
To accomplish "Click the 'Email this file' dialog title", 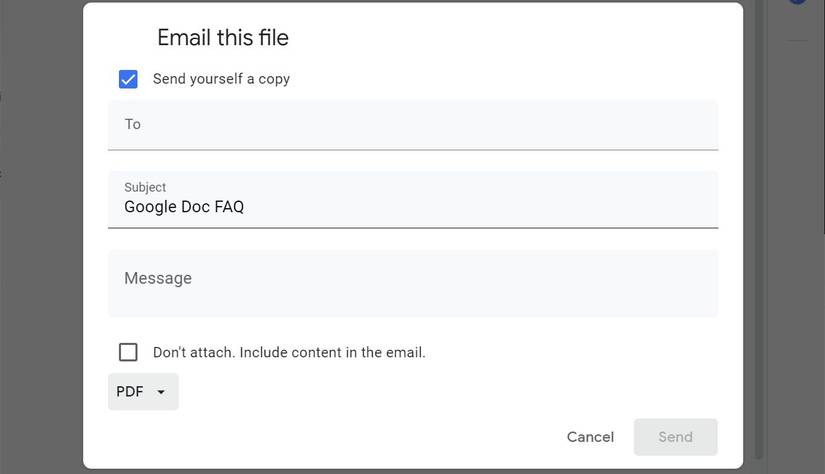I will tap(223, 38).
